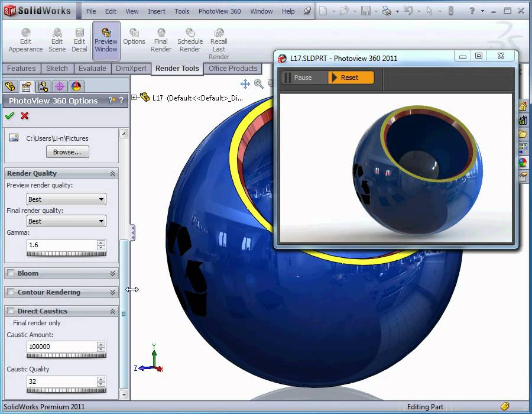Enable the Bloom checkbox
This screenshot has height=414, width=532.
pos(11,273)
